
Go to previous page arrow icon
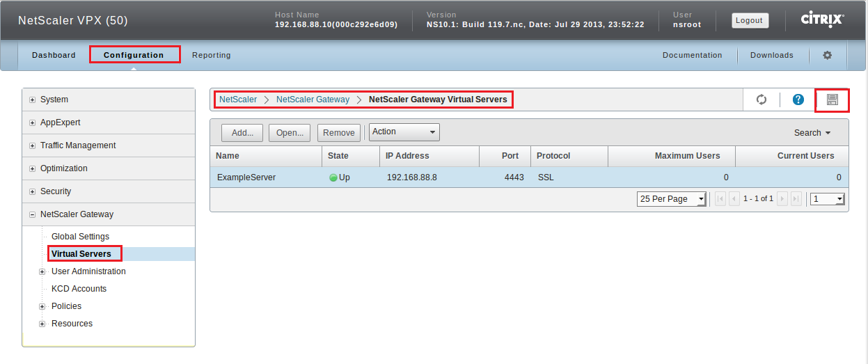click(734, 199)
